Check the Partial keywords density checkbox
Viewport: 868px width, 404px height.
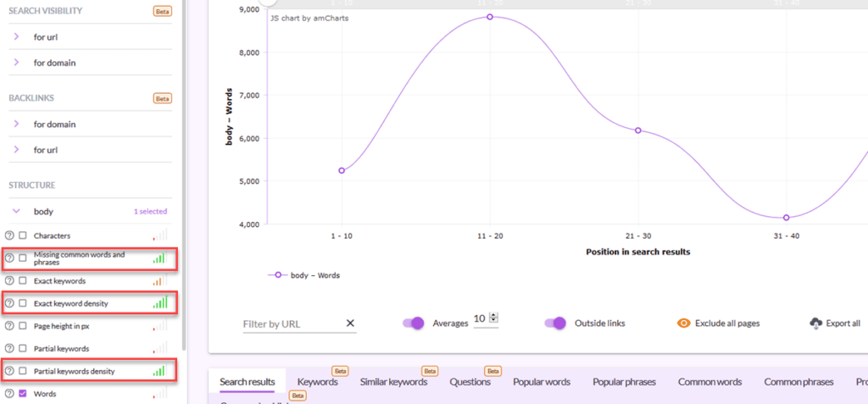click(x=23, y=371)
